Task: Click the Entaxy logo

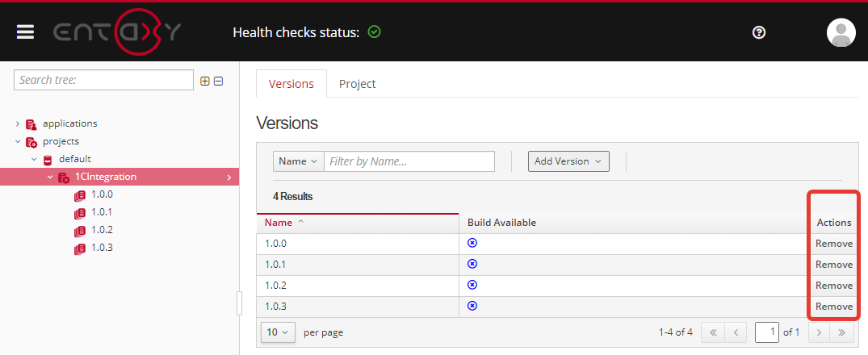Action: tap(117, 32)
